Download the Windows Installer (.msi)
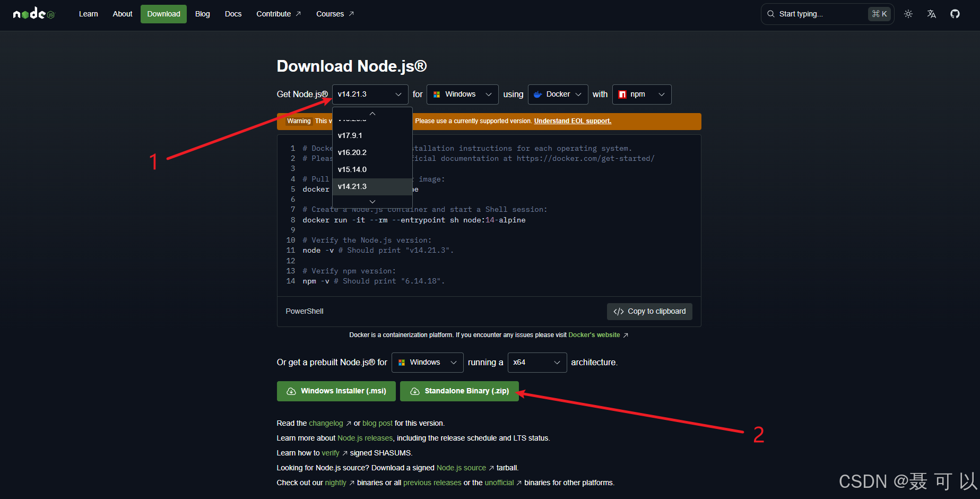This screenshot has width=980, height=499. click(x=336, y=391)
